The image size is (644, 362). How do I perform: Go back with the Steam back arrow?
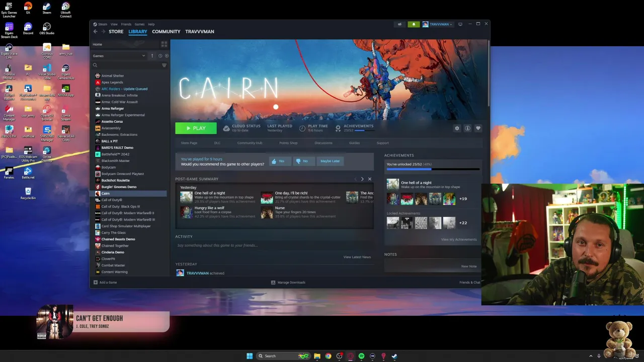pos(95,32)
